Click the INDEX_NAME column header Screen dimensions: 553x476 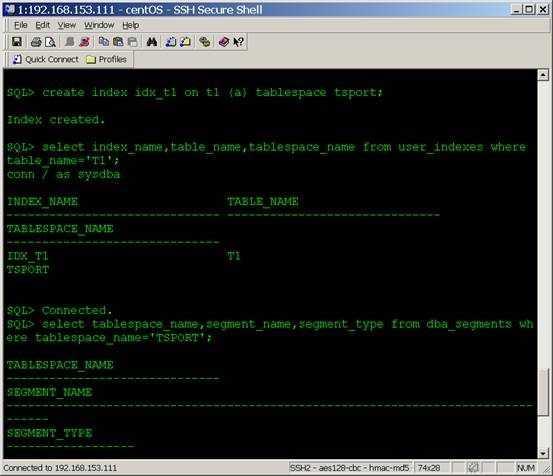click(x=42, y=202)
